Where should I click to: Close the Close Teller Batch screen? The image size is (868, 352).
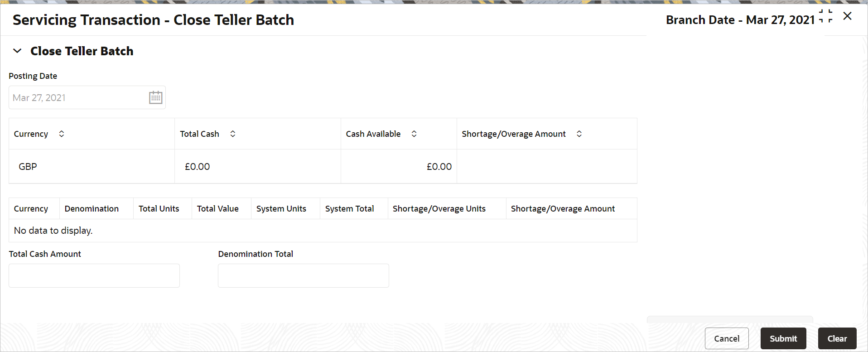(x=848, y=16)
